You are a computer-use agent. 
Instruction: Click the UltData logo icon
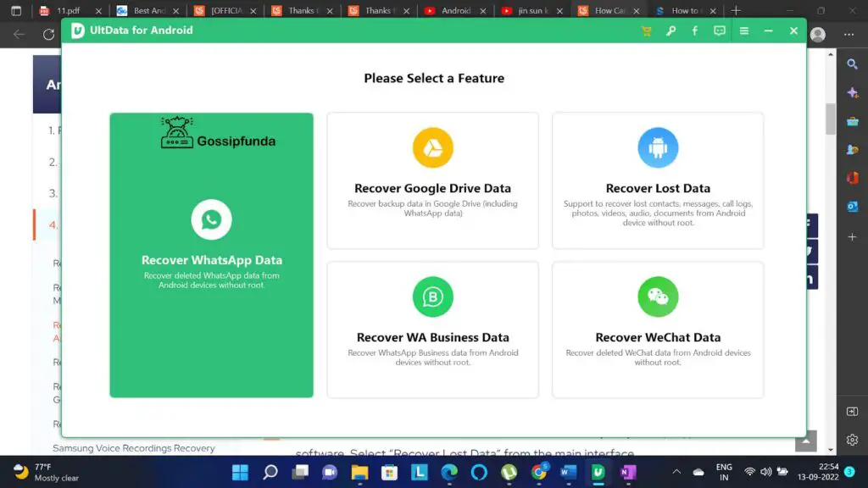pos(78,30)
